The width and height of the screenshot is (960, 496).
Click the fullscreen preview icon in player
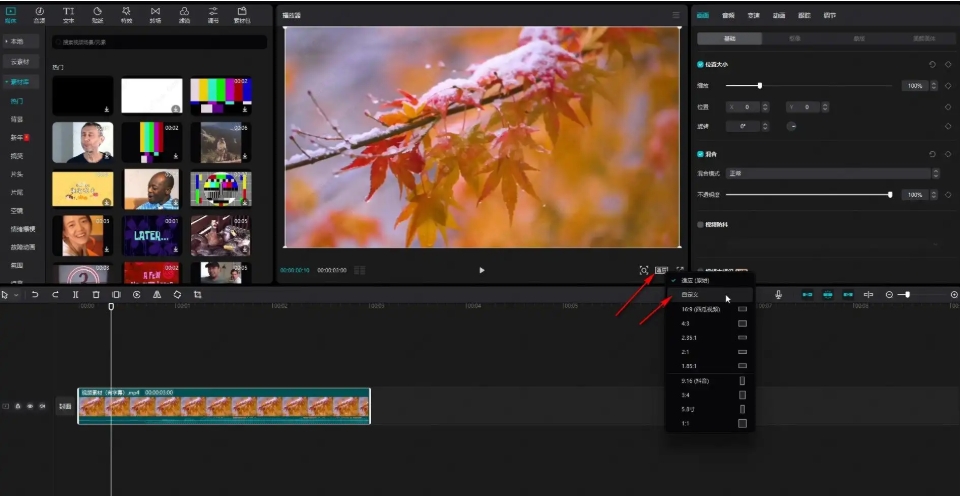pyautogui.click(x=680, y=270)
